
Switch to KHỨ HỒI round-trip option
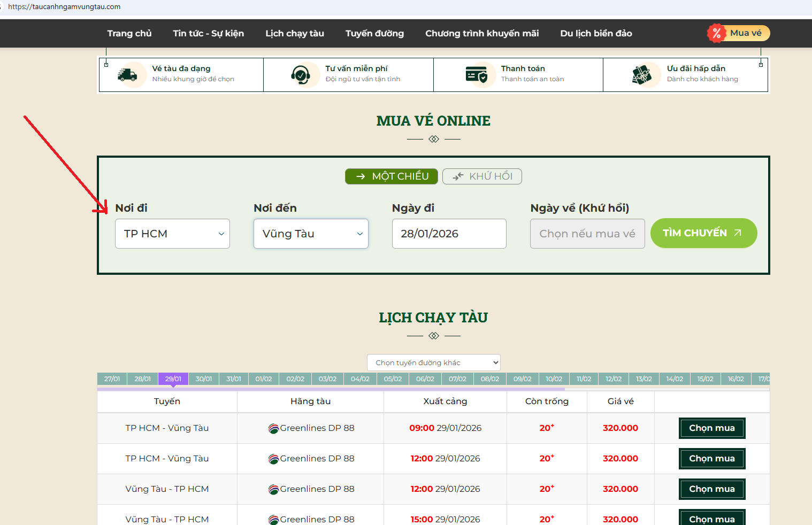point(482,176)
